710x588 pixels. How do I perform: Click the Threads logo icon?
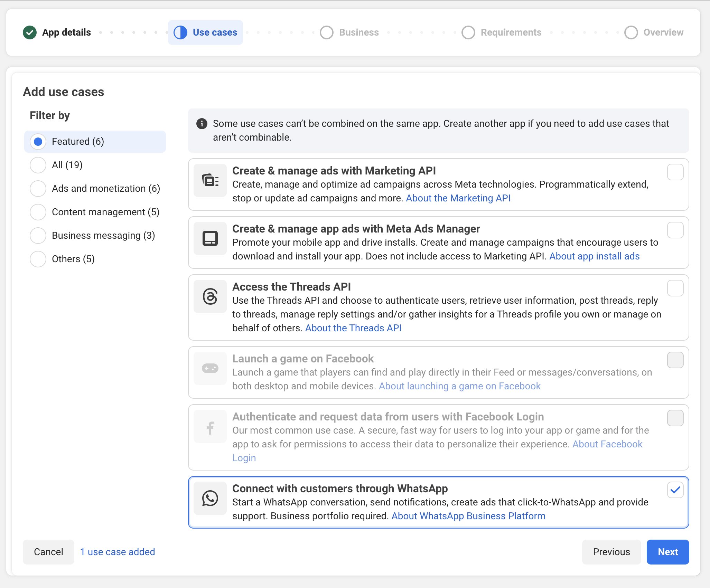(210, 296)
